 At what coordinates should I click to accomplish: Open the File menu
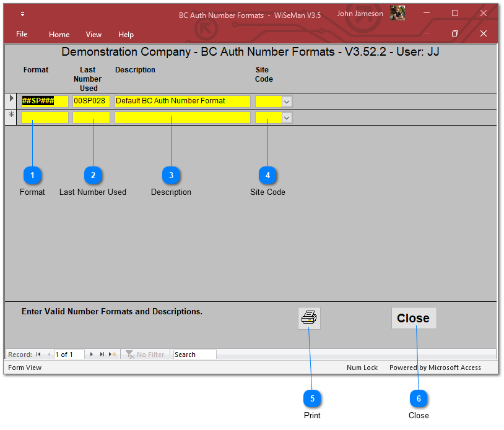22,34
